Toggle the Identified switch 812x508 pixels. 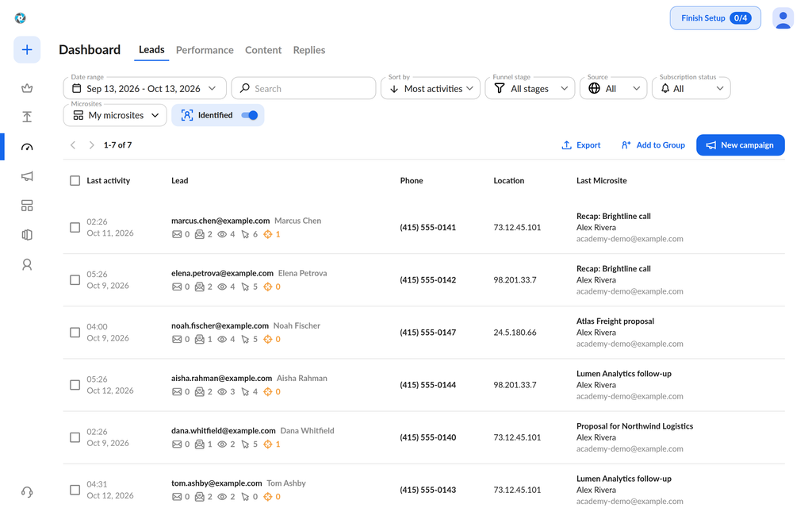(x=250, y=115)
